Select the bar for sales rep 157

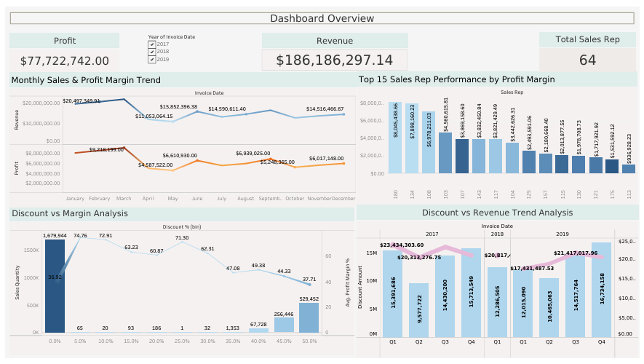(x=546, y=164)
